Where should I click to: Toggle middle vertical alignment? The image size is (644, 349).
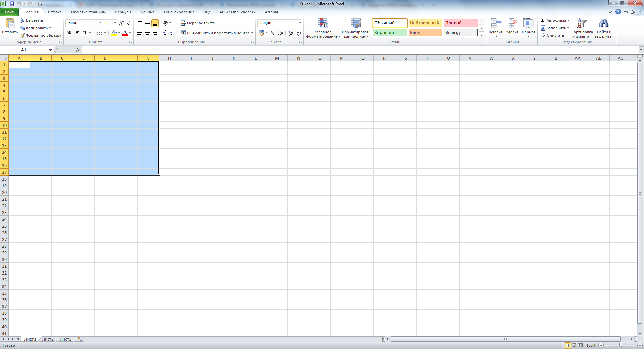(147, 23)
